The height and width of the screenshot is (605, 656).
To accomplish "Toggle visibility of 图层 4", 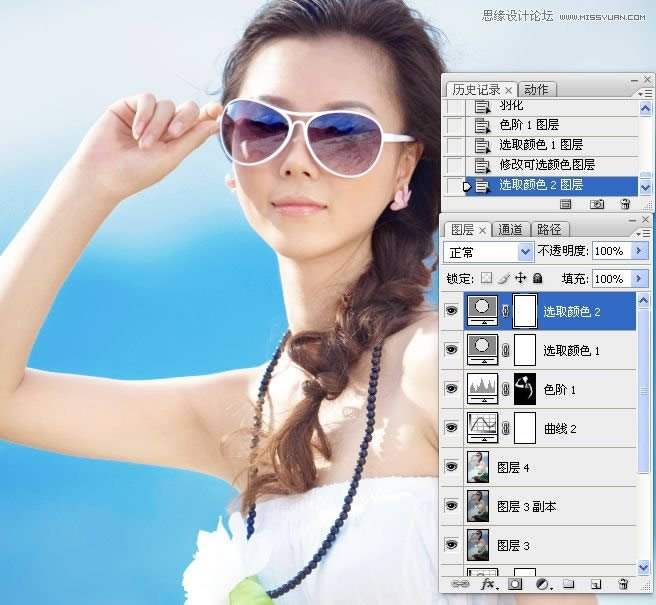I will (x=450, y=467).
